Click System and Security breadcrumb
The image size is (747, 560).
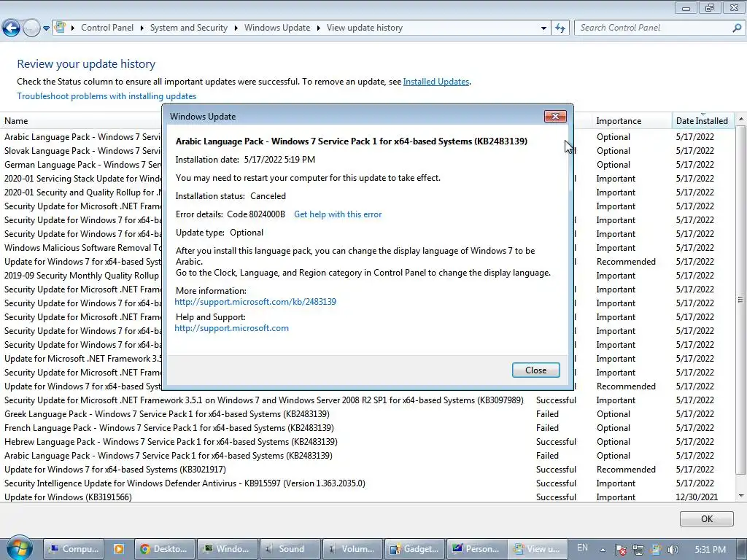189,28
